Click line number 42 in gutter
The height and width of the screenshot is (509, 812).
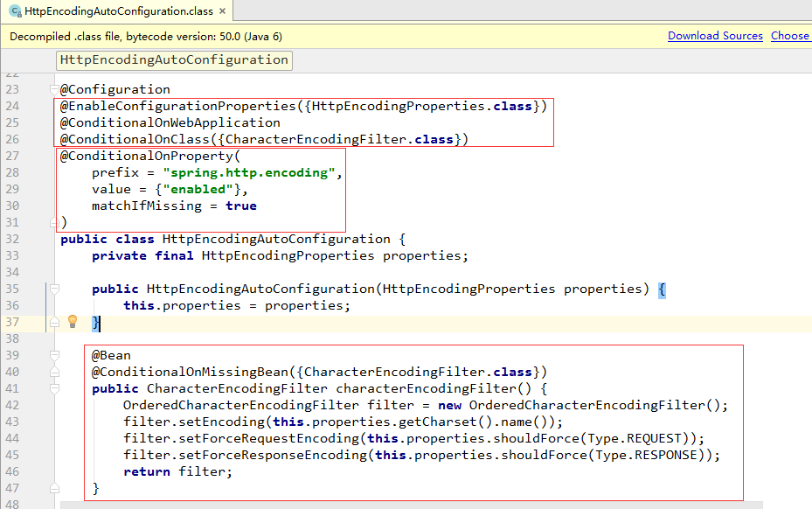tap(12, 405)
